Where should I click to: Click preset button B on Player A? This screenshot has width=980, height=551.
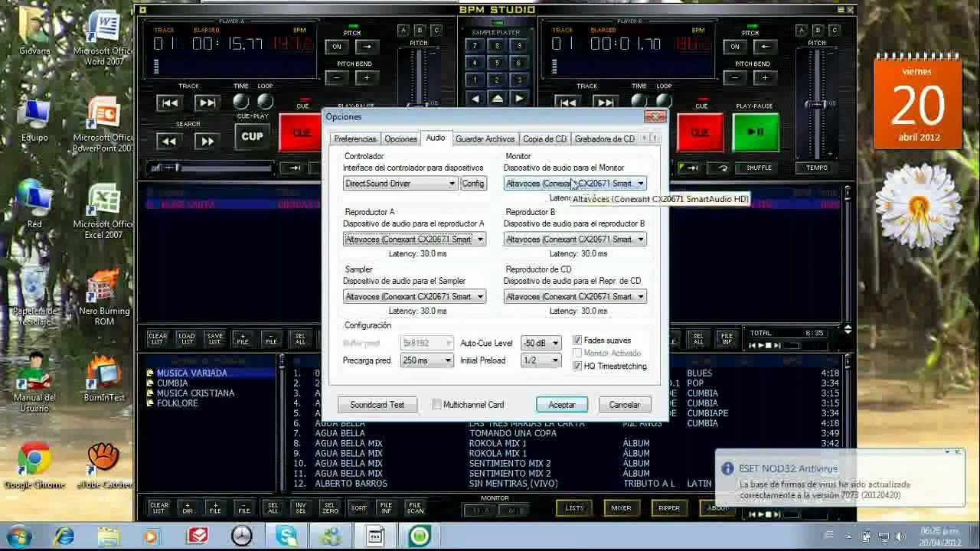420,31
